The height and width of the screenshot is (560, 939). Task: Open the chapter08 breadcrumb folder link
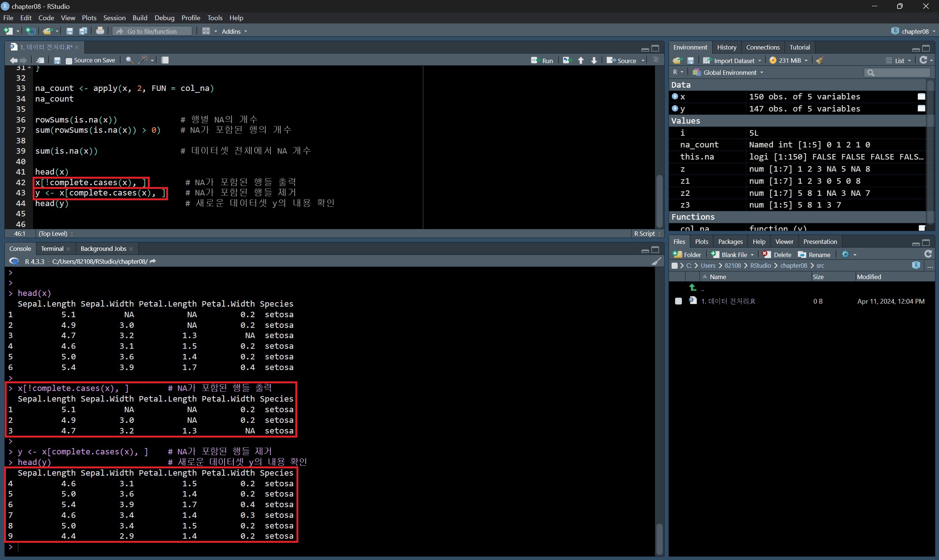(793, 266)
